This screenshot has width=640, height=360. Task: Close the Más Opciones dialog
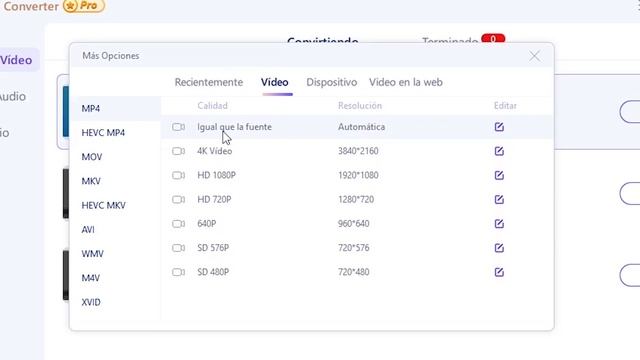coord(534,56)
